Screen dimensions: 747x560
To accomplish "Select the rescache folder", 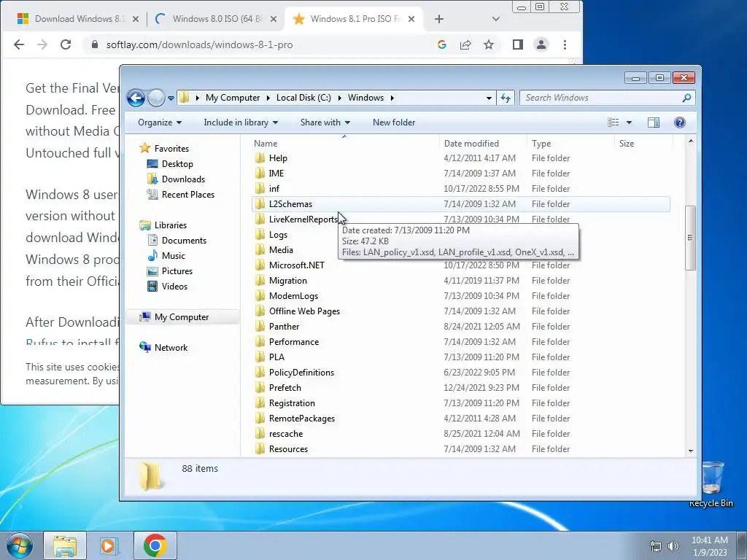I will [x=285, y=434].
